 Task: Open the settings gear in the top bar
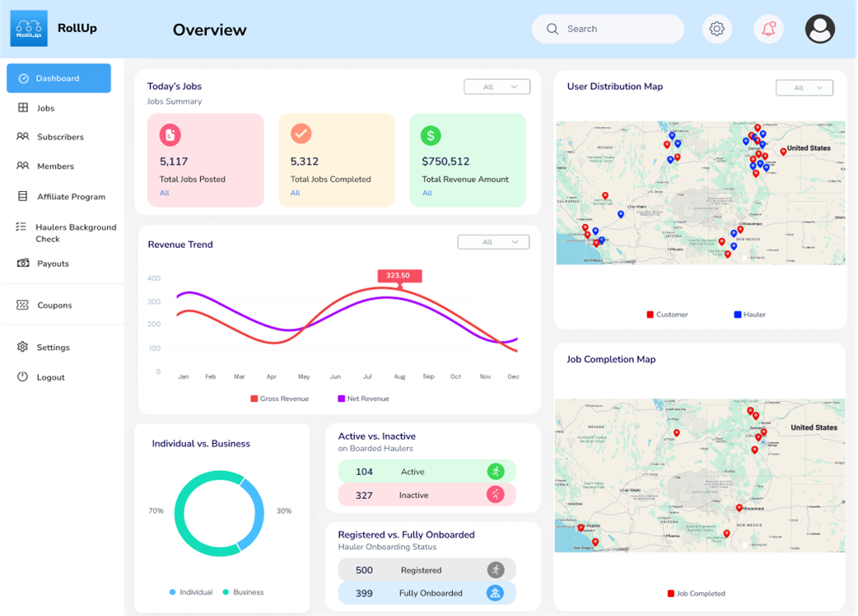pos(716,28)
